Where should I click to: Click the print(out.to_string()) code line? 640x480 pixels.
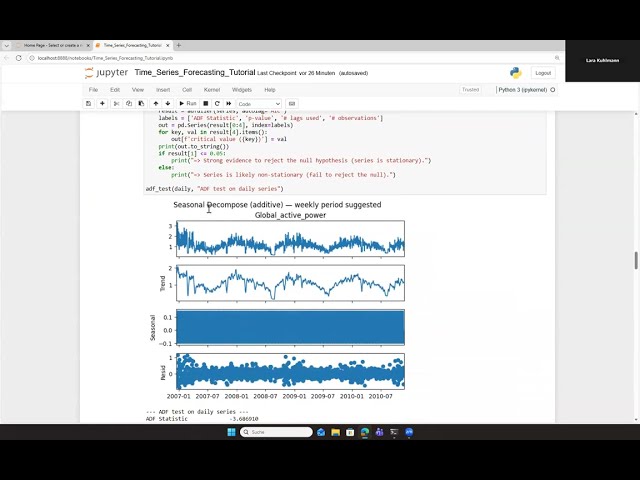(x=194, y=146)
